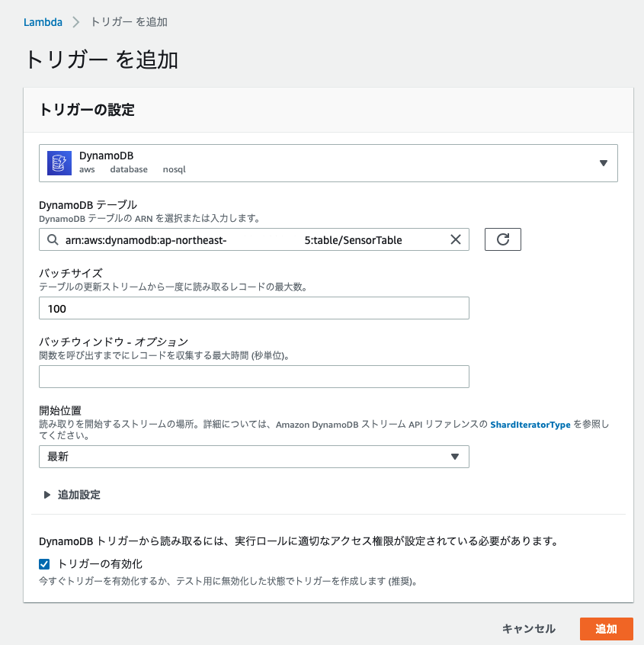
Task: Click the orange 追加 button
Action: [606, 629]
